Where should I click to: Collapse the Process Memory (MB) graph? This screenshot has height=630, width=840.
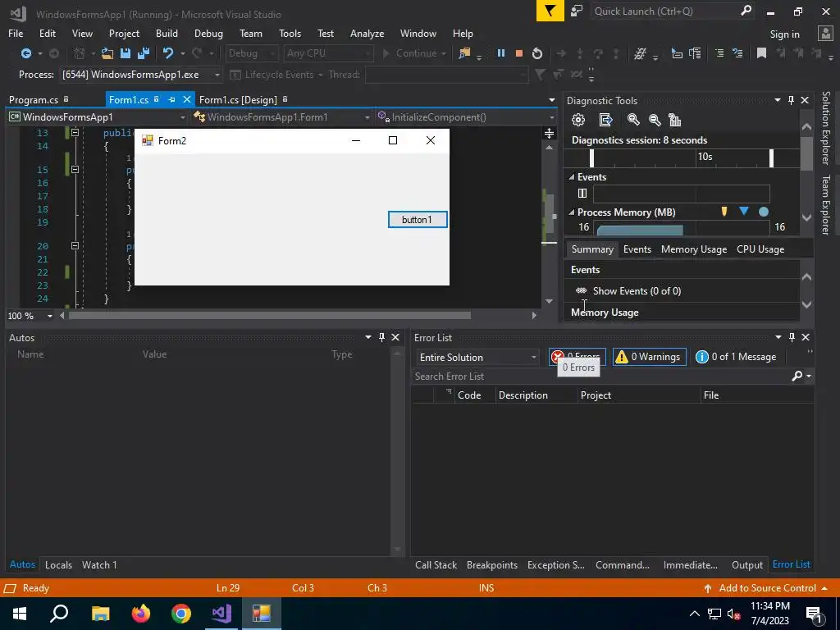[572, 212]
